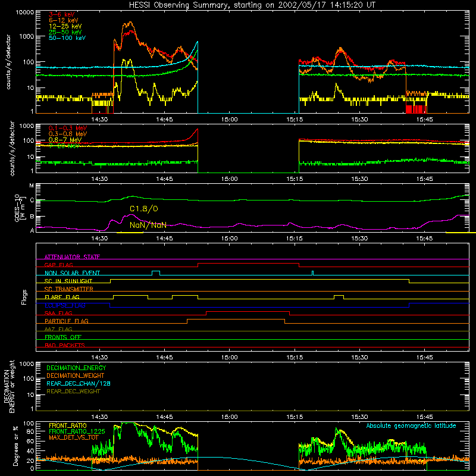Click the C level label on GOES axis
Image resolution: width=476 pixels, height=476 pixels.
(x=32, y=201)
